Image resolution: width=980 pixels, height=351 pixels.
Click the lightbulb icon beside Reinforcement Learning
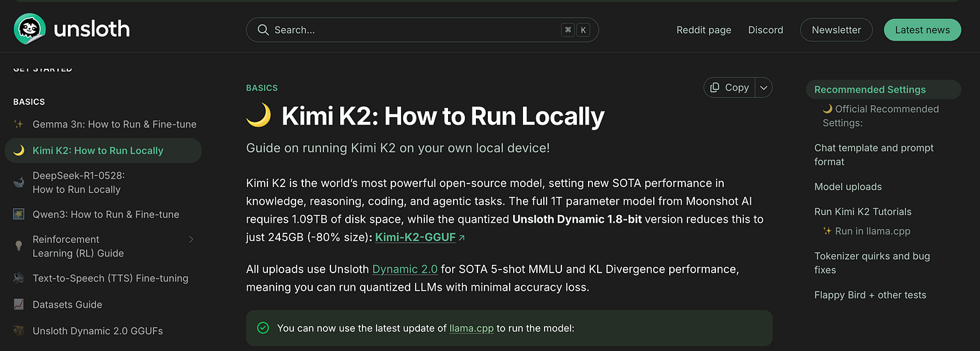(x=19, y=246)
